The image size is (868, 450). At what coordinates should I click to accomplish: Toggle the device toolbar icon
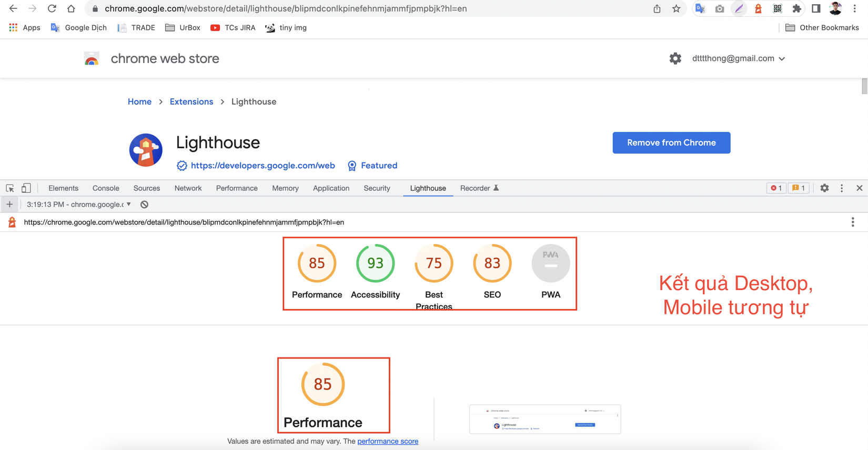click(26, 188)
